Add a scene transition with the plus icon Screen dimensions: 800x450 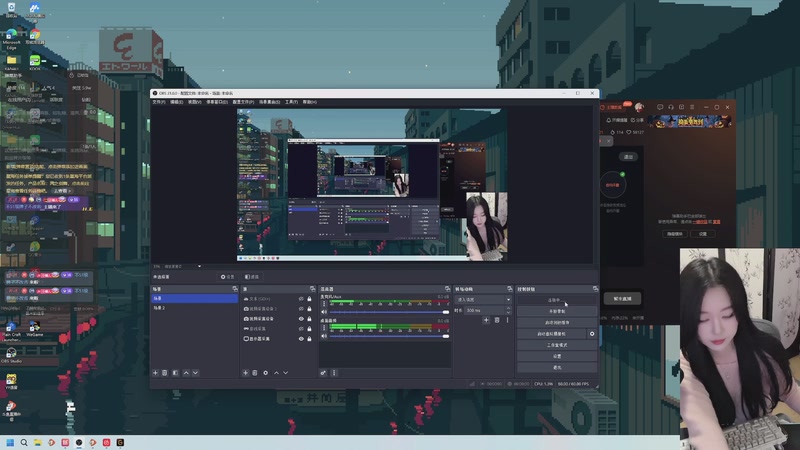tap(486, 320)
